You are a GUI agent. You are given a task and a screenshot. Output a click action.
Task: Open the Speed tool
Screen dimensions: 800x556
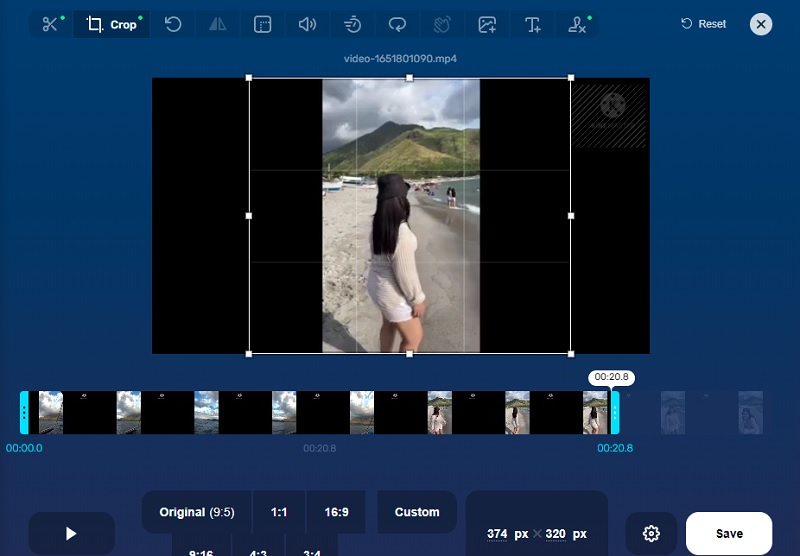point(352,24)
